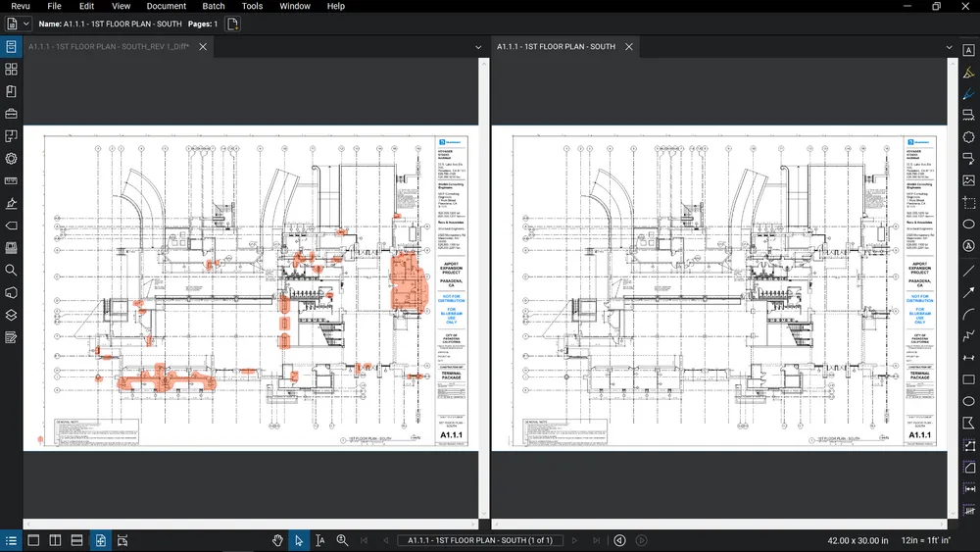
Task: Select the Pan hand tool
Action: (x=277, y=540)
